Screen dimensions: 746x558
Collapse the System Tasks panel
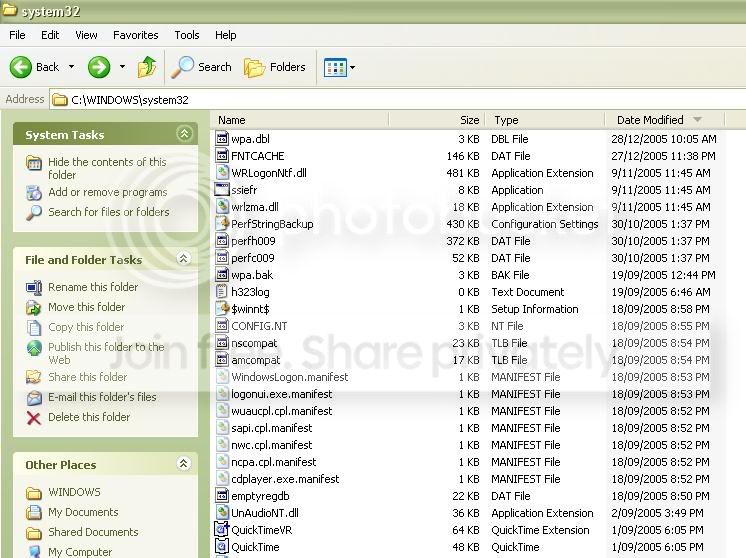pos(184,134)
